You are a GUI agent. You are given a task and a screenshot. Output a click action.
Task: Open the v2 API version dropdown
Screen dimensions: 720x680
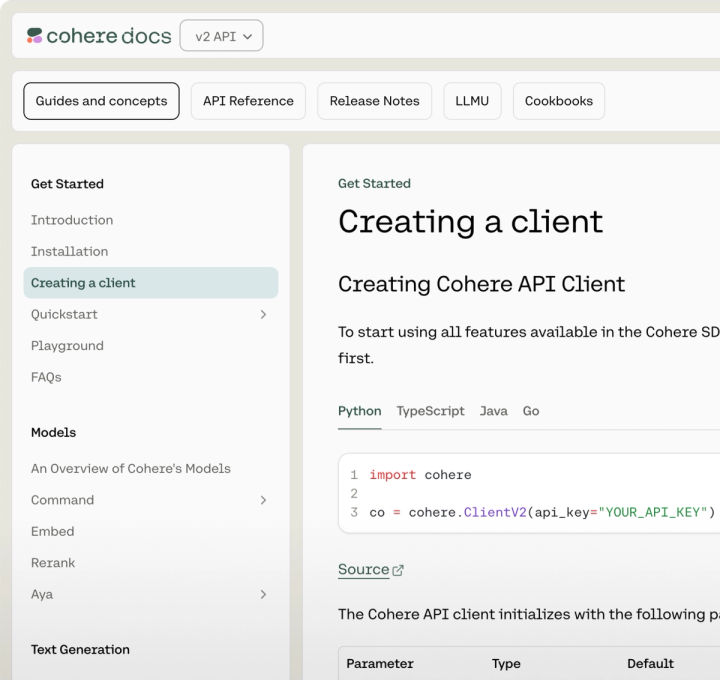(221, 37)
